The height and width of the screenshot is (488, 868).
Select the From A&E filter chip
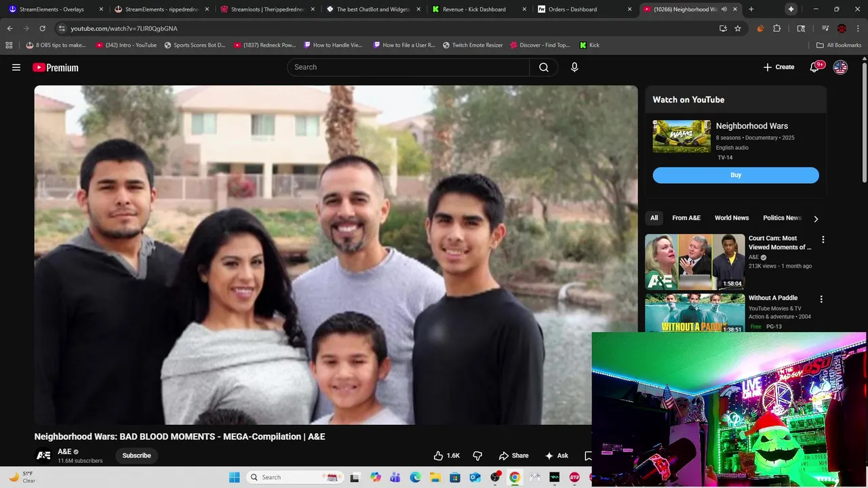(686, 218)
